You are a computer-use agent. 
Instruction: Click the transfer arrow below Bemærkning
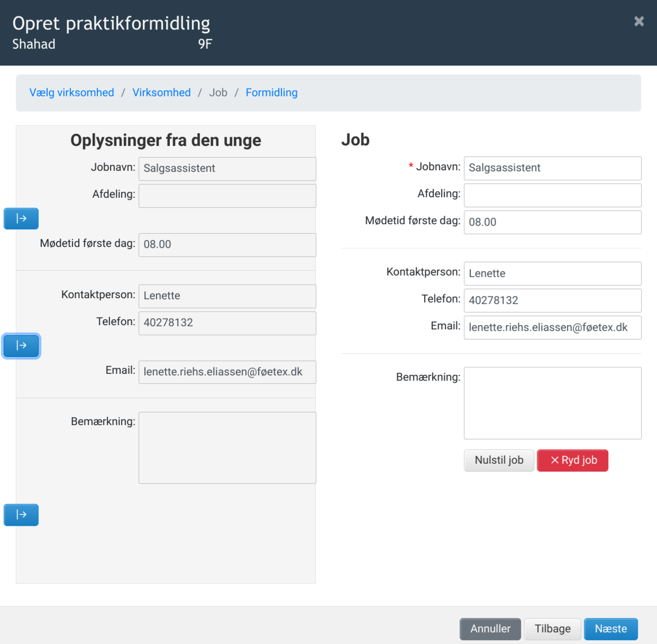21,515
